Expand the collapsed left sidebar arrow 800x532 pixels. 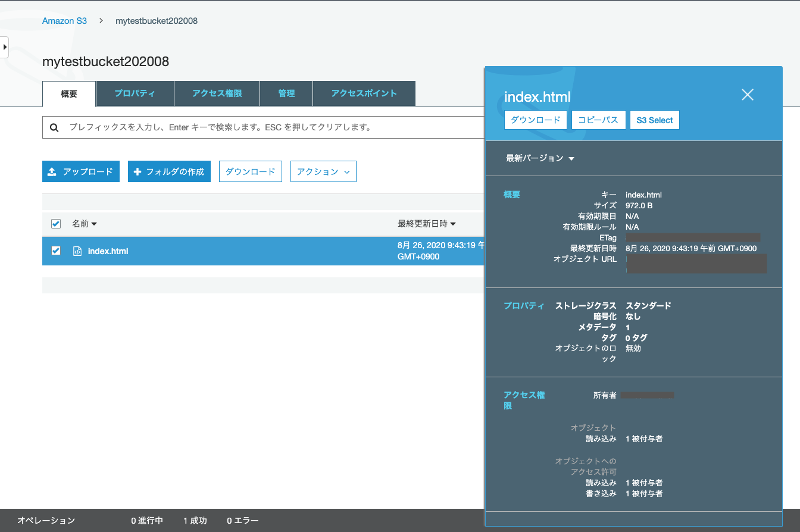pos(5,47)
